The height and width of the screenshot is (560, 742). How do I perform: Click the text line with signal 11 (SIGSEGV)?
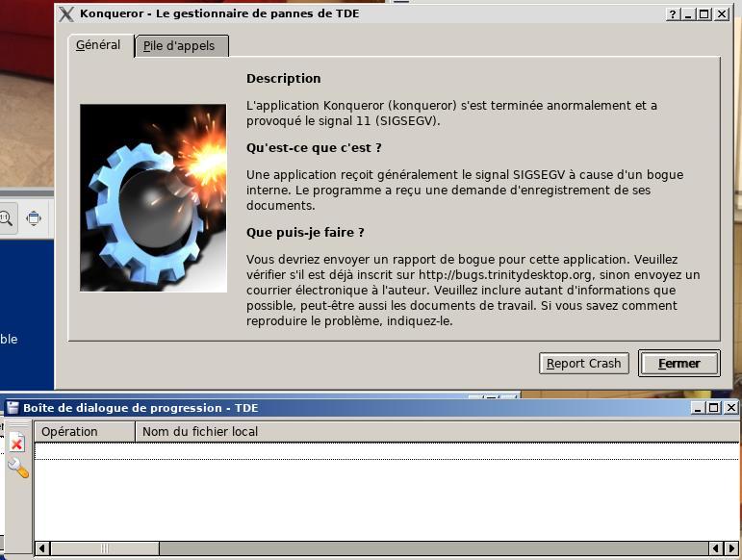pos(343,121)
